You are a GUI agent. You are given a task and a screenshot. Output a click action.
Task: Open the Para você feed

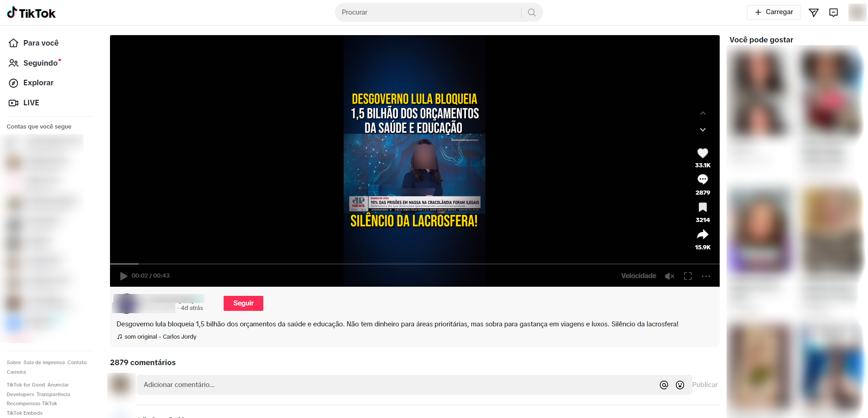click(x=34, y=43)
